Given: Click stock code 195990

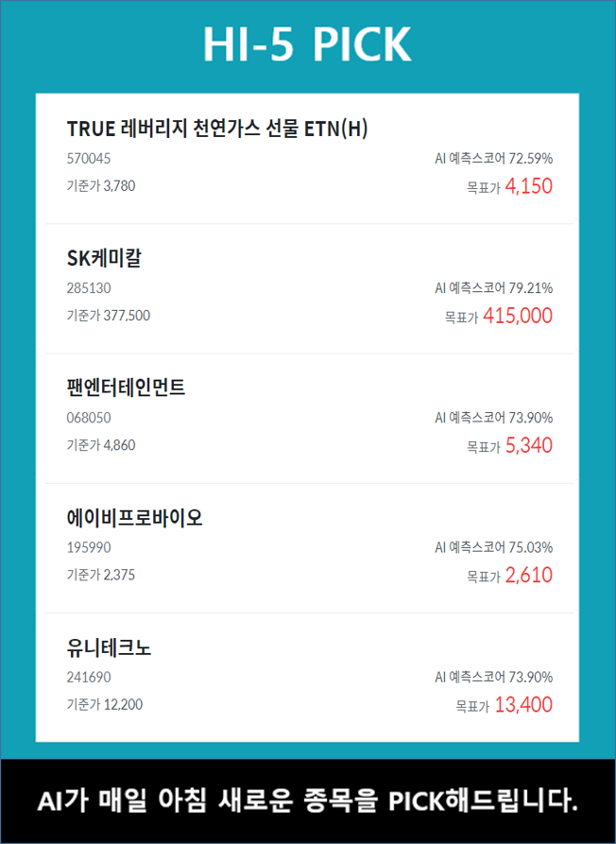Looking at the screenshot, I should [89, 547].
